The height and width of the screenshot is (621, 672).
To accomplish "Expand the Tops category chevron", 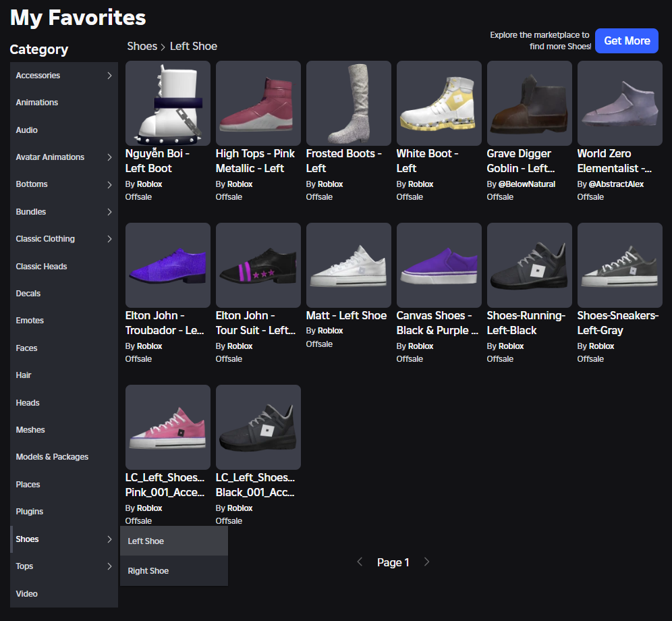I will coord(109,566).
